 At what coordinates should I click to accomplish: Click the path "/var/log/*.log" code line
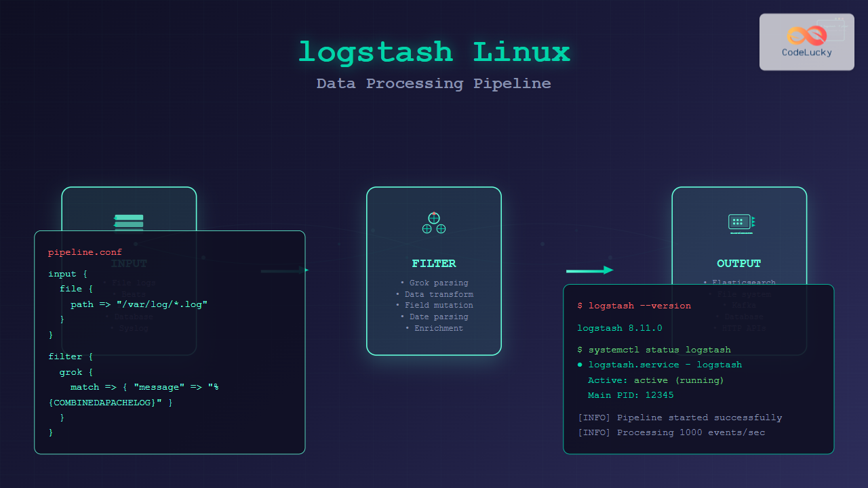(138, 304)
